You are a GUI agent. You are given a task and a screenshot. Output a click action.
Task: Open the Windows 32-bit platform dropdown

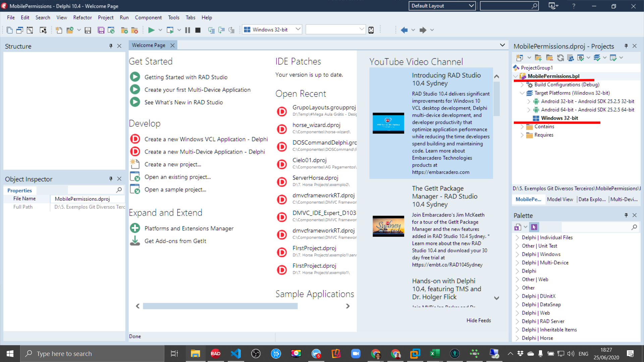pos(298,29)
